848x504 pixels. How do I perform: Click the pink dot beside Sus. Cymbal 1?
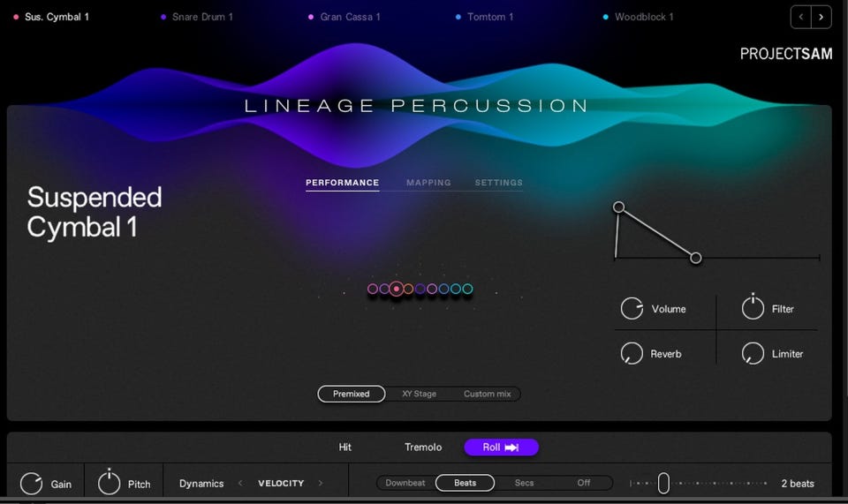pyautogui.click(x=16, y=17)
